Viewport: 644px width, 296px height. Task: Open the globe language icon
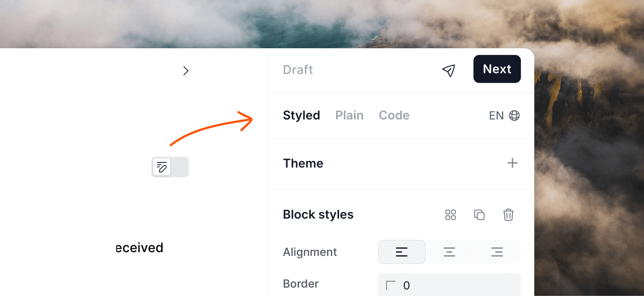(x=514, y=115)
